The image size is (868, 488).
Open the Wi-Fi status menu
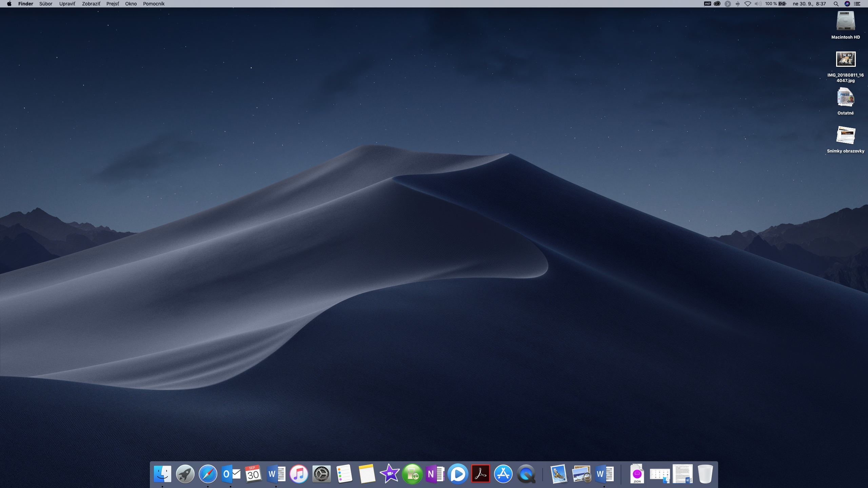tap(748, 4)
